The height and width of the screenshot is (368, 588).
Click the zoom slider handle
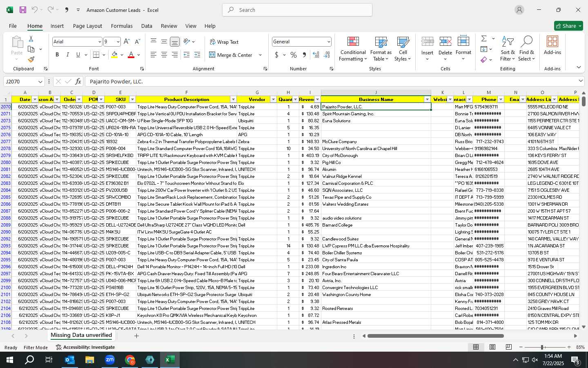click(x=542, y=347)
